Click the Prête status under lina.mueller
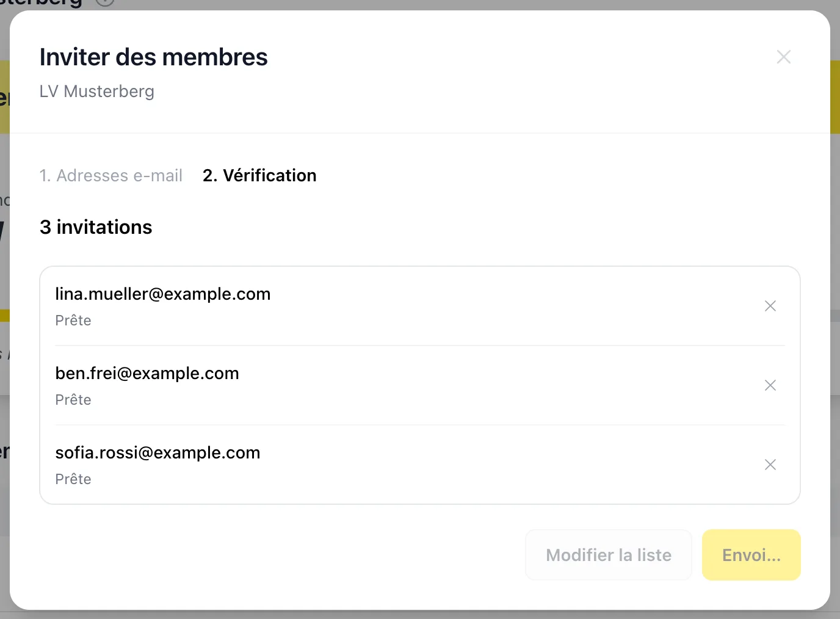 click(73, 320)
